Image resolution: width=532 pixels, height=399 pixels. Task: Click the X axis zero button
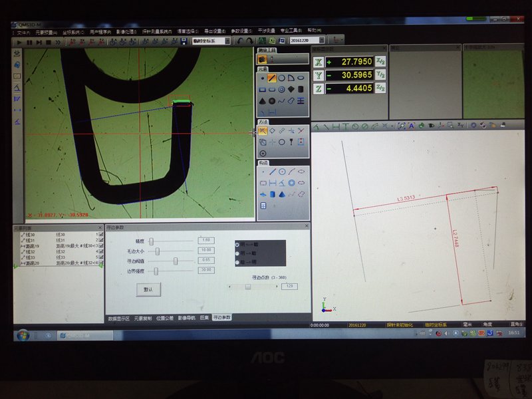(318, 62)
